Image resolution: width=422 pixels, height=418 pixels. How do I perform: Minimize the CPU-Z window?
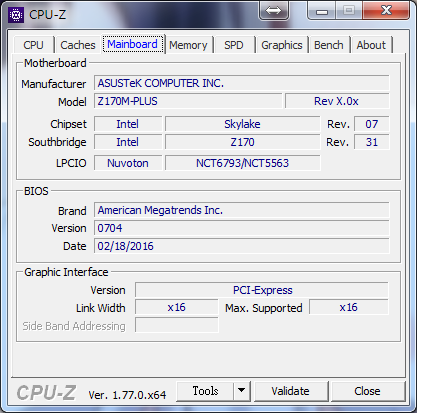click(x=322, y=11)
